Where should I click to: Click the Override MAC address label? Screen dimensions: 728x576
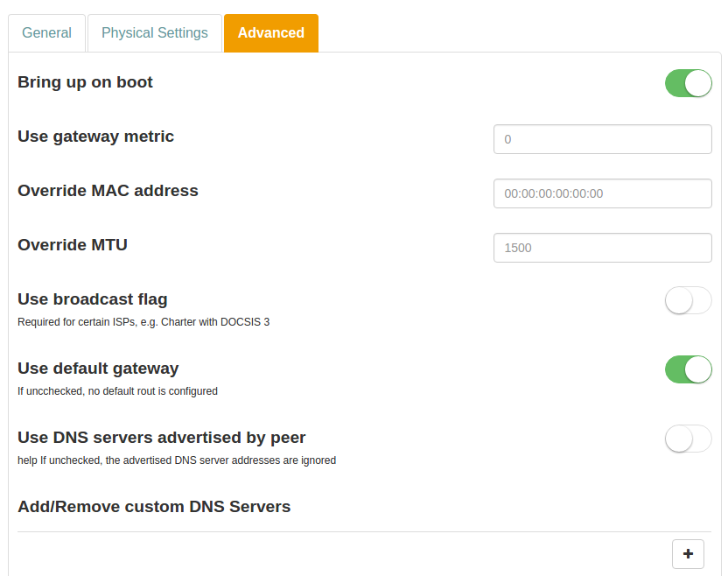108,191
